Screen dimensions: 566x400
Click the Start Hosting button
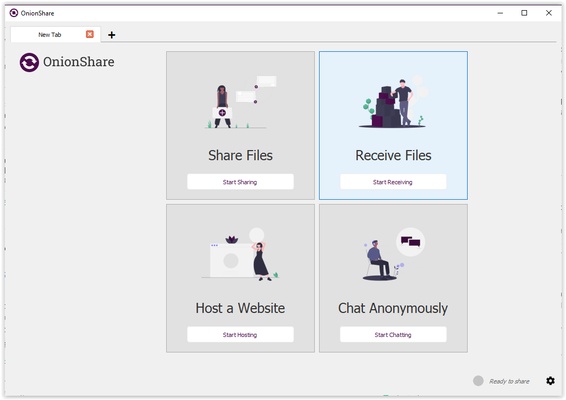[x=240, y=334]
